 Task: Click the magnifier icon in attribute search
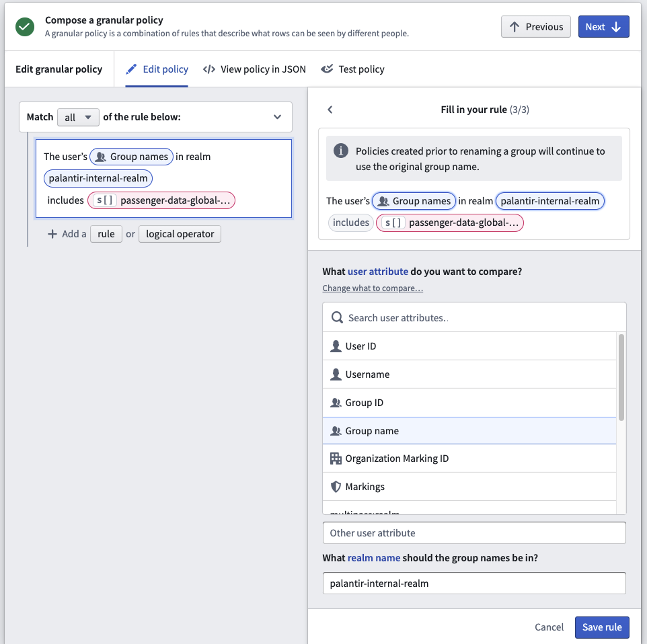click(337, 317)
